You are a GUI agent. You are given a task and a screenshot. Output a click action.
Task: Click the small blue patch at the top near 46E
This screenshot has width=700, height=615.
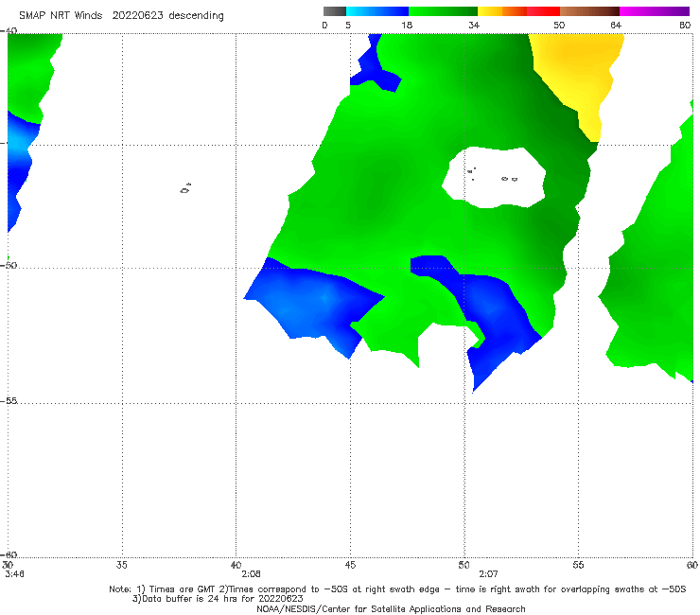point(374,67)
